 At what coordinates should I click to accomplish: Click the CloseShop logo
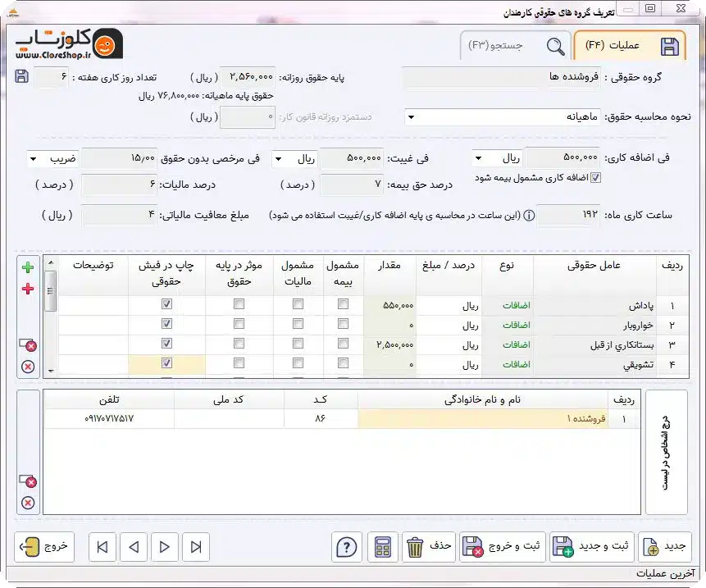tap(69, 43)
